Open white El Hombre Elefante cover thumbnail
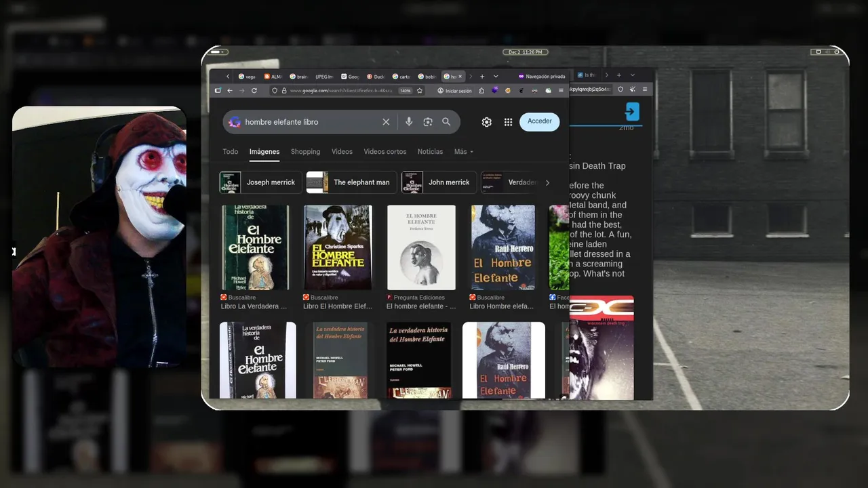Viewport: 868px width, 488px height. click(421, 247)
